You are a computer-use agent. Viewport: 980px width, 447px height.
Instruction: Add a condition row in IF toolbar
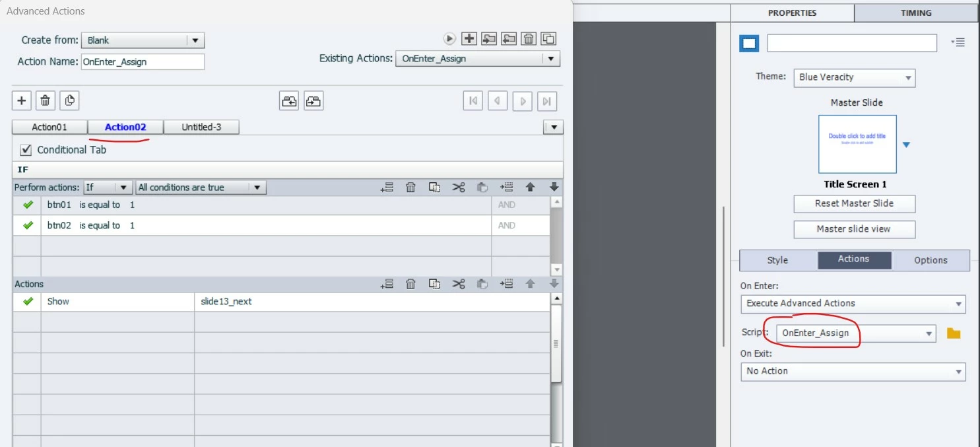(387, 188)
